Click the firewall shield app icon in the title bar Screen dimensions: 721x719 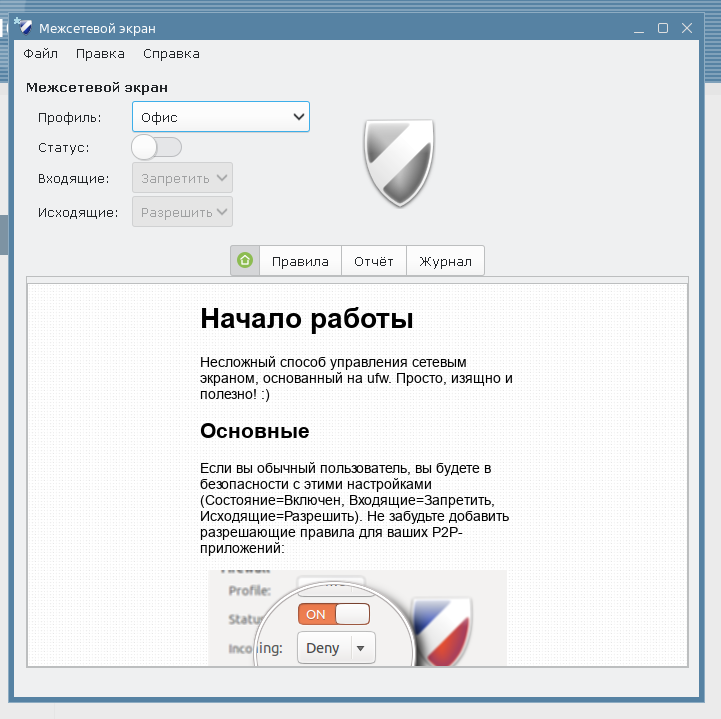(x=24, y=27)
